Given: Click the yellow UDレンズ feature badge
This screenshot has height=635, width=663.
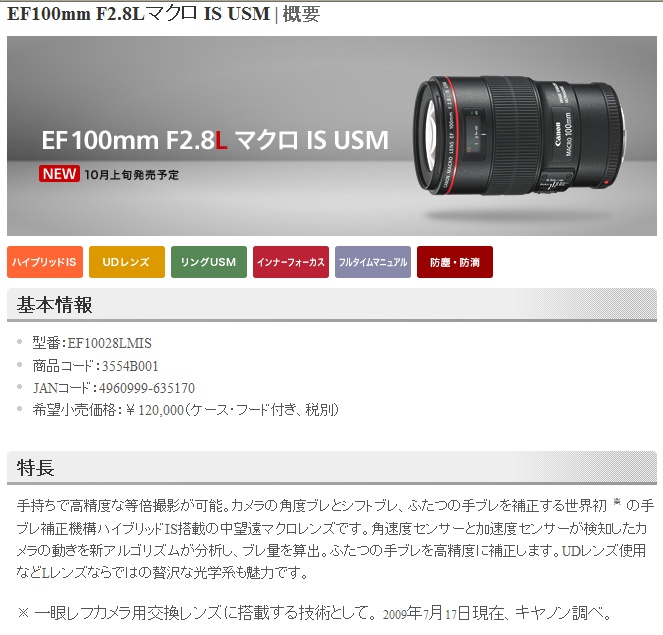Looking at the screenshot, I should click(127, 262).
